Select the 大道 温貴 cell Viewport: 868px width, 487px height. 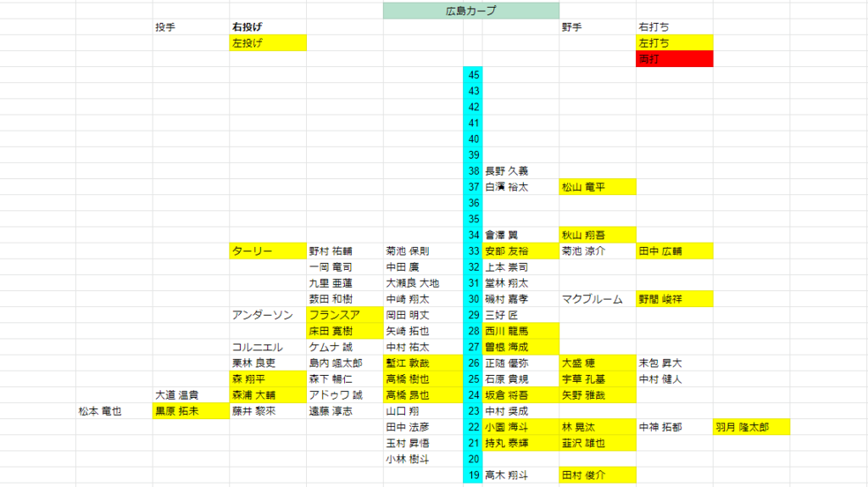191,395
